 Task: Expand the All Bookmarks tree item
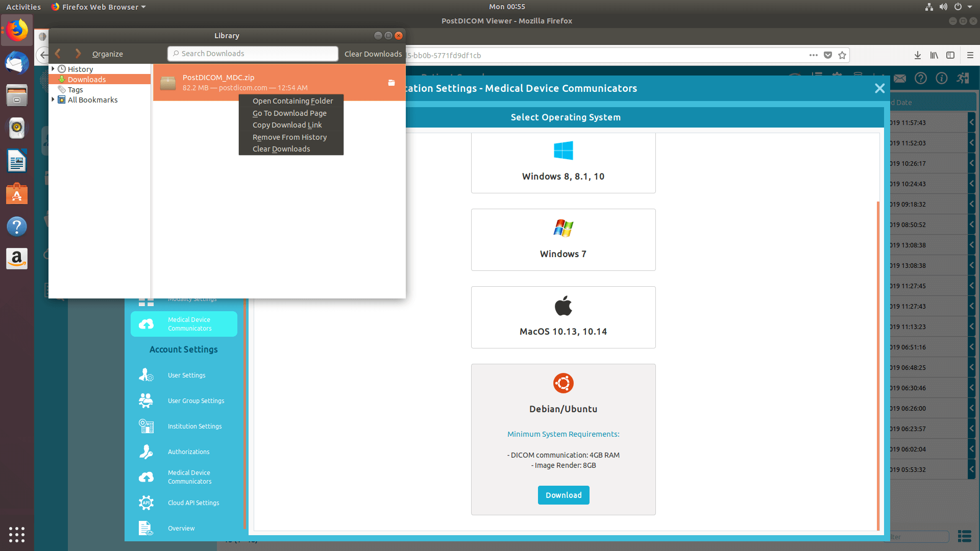coord(53,99)
